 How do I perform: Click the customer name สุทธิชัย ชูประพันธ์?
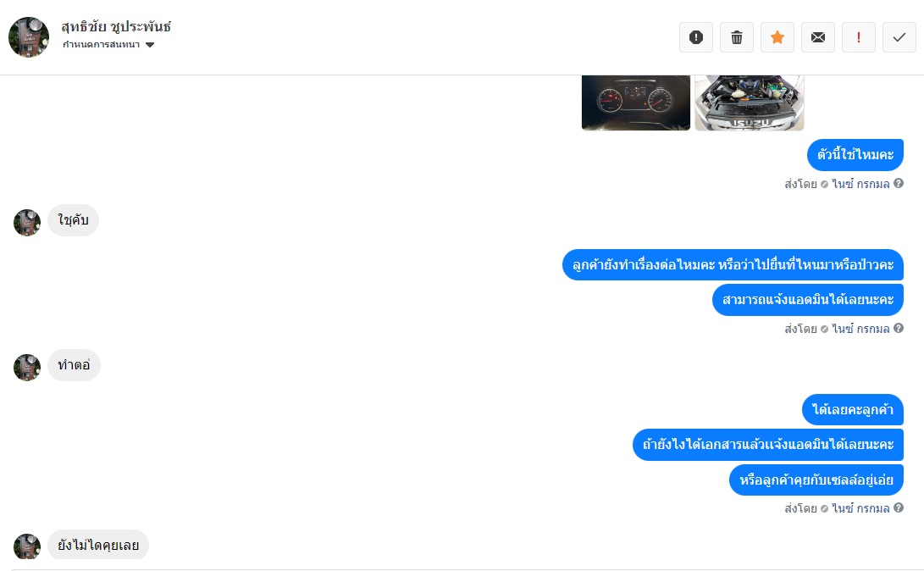pyautogui.click(x=116, y=26)
